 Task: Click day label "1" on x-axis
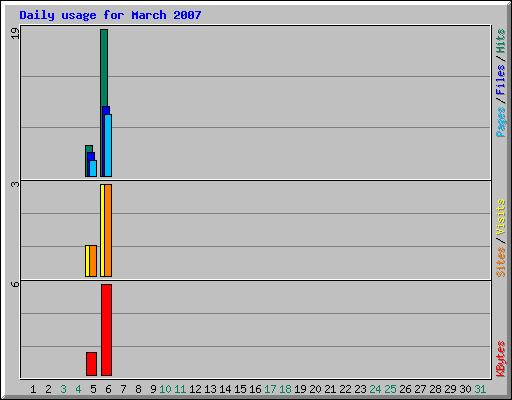point(33,389)
